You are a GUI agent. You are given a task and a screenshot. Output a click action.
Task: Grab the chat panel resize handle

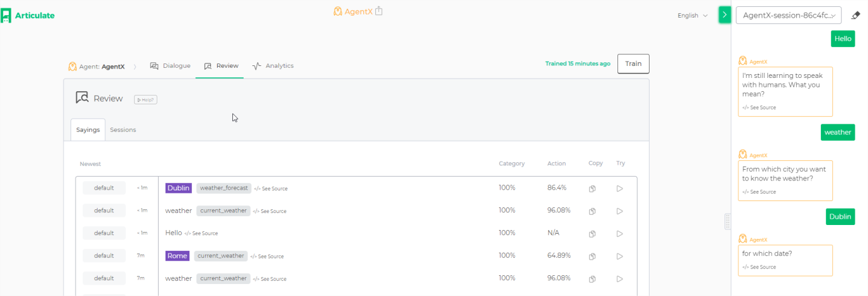728,221
